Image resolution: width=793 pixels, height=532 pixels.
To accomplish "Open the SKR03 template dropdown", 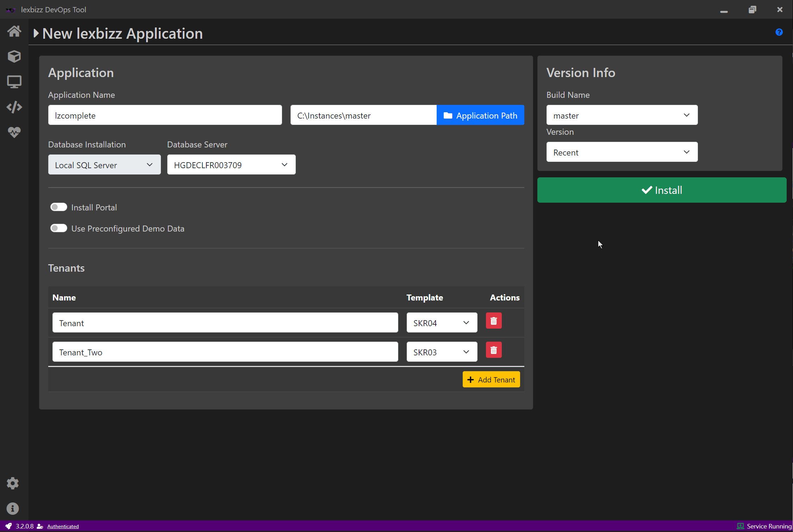I will 442,352.
